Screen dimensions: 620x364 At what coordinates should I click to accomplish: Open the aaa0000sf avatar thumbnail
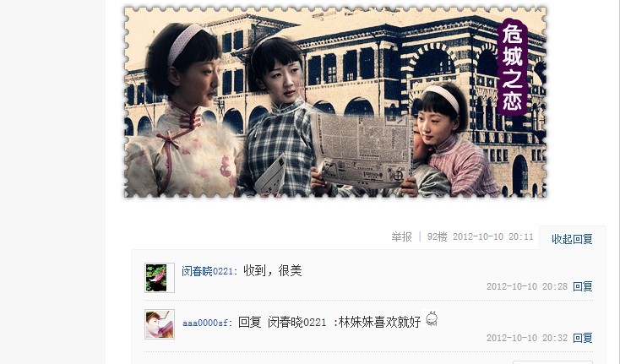160,324
